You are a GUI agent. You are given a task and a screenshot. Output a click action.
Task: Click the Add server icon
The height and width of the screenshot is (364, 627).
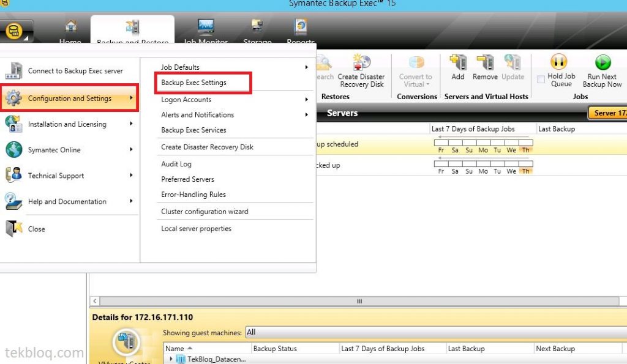click(x=458, y=62)
